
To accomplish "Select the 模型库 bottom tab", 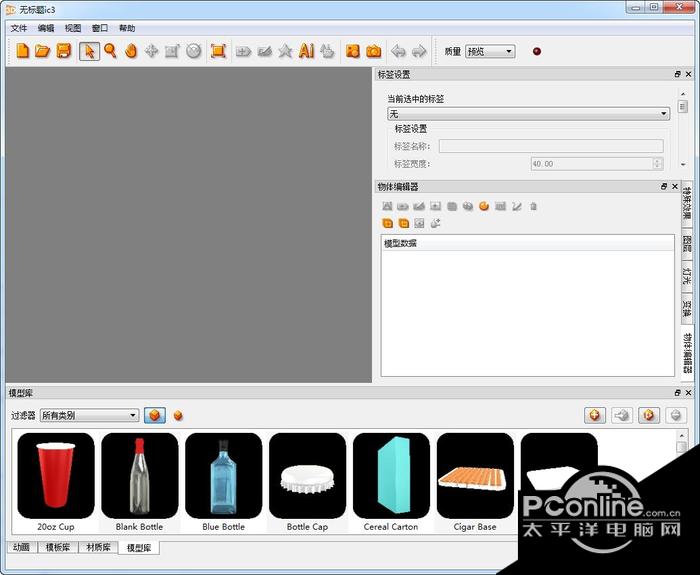I will click(139, 548).
